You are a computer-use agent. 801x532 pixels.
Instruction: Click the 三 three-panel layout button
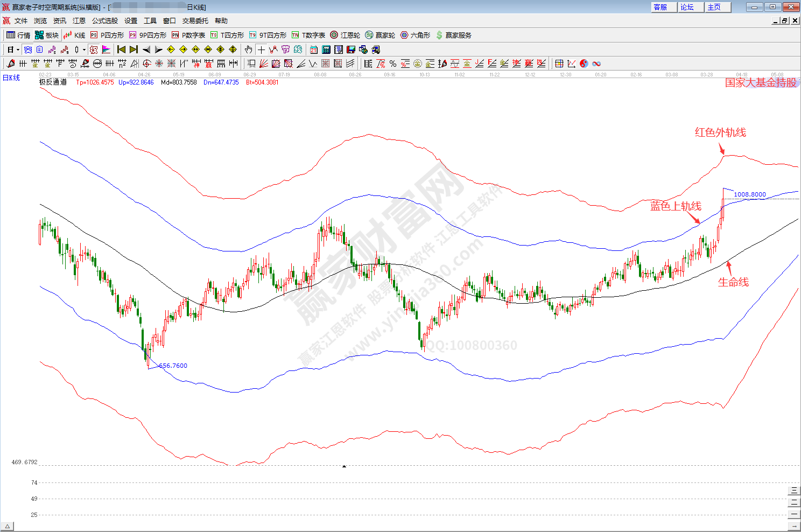794,491
